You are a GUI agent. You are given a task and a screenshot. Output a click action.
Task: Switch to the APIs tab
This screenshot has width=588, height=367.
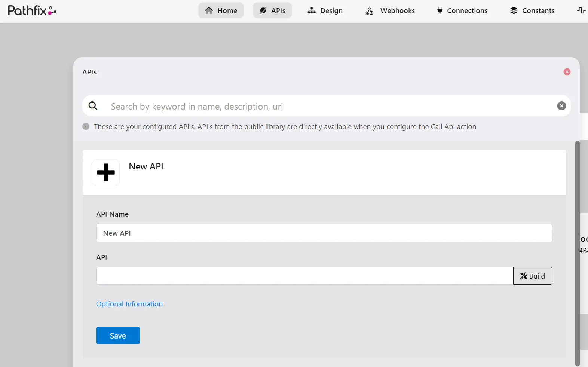[x=272, y=10]
